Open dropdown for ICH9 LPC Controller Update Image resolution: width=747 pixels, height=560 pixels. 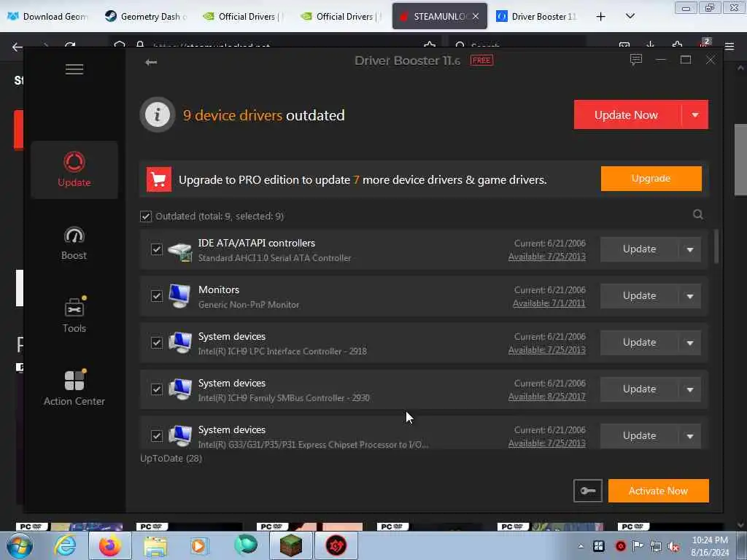[x=690, y=343]
